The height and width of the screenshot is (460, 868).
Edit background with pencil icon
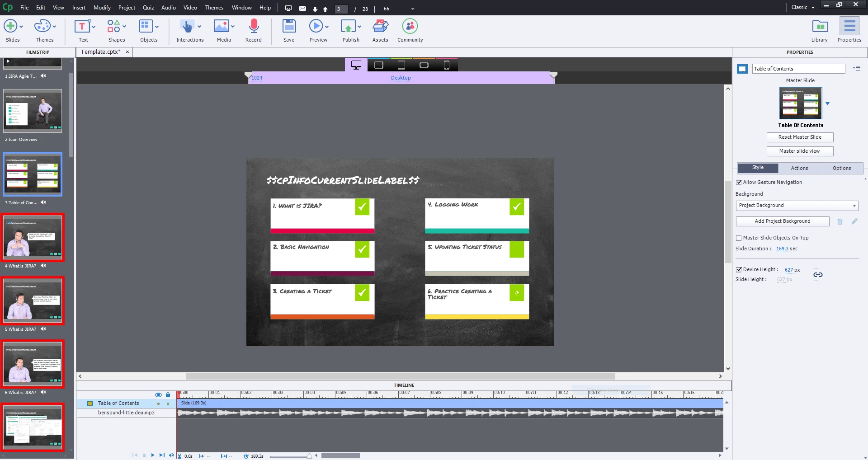click(x=854, y=221)
